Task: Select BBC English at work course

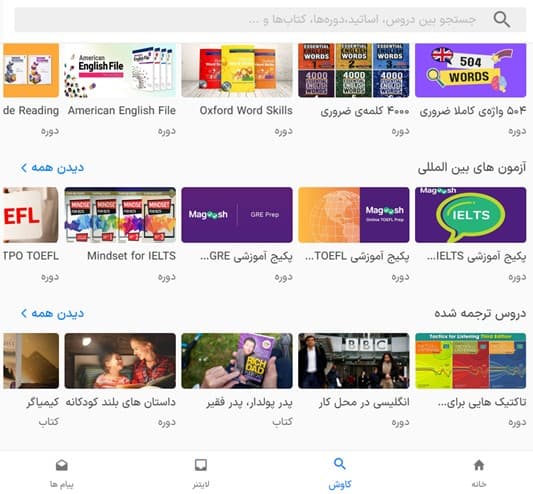Action: [354, 361]
